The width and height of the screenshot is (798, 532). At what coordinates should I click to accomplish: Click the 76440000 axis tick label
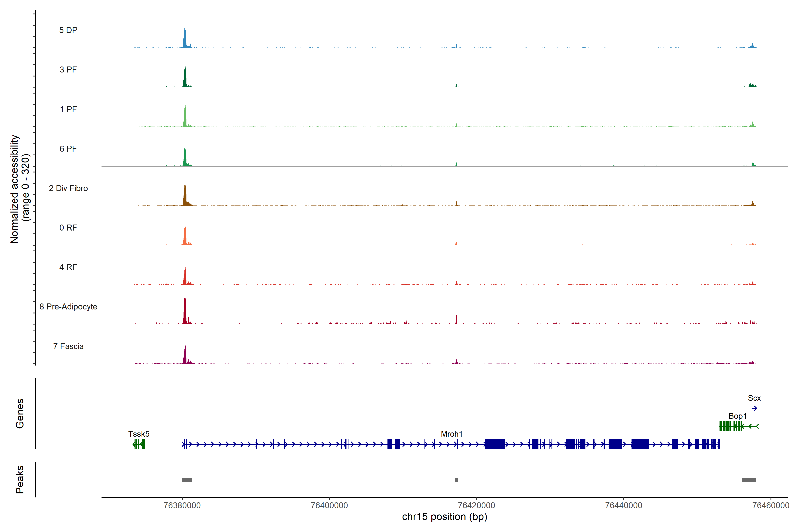tap(624, 505)
